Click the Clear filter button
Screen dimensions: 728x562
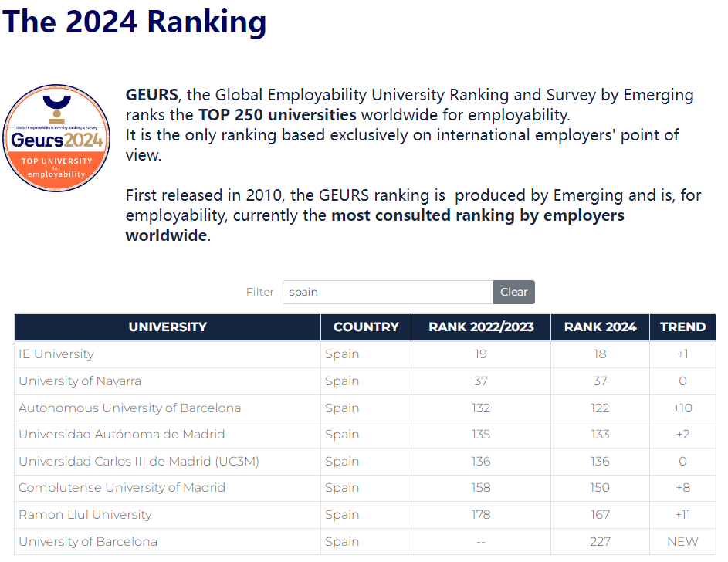tap(513, 292)
